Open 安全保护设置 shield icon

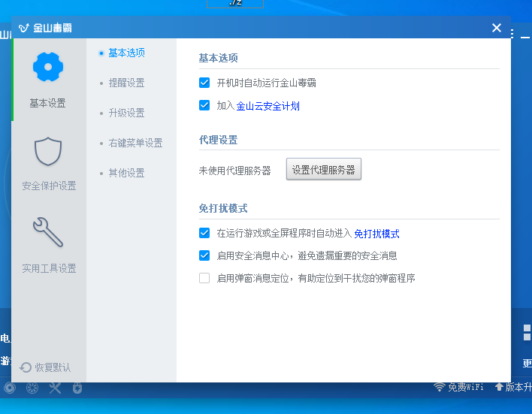coord(48,151)
